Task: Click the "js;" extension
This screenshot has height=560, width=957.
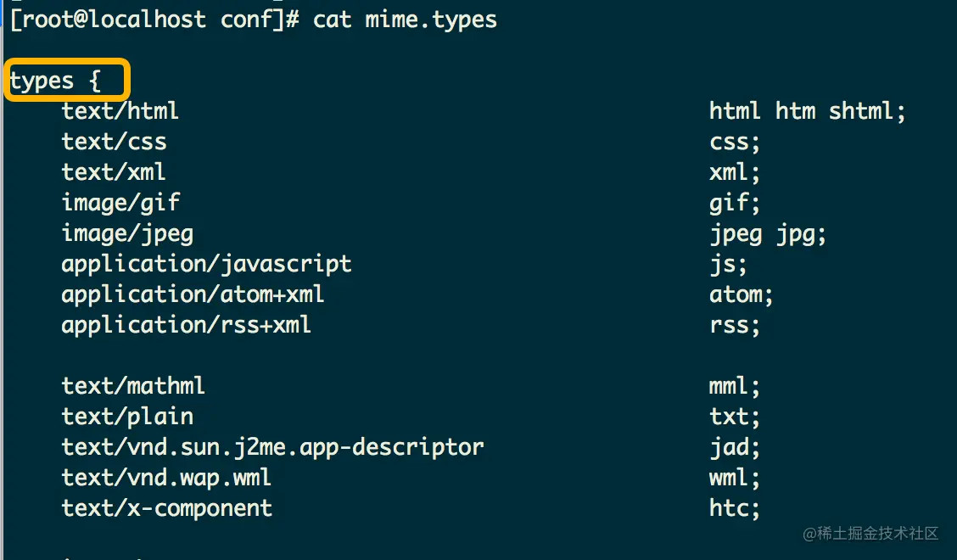Action: coord(728,265)
